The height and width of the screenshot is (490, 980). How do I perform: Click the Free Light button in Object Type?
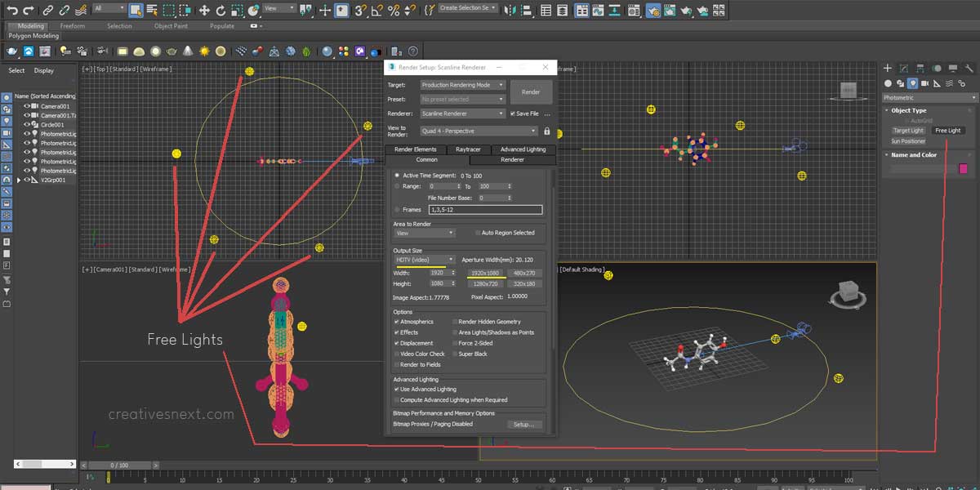948,130
